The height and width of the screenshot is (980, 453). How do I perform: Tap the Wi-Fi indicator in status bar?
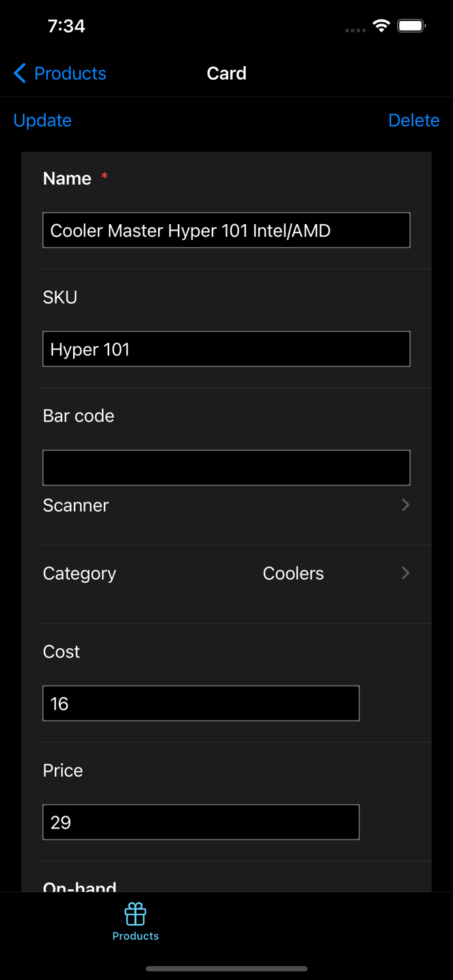[x=381, y=26]
